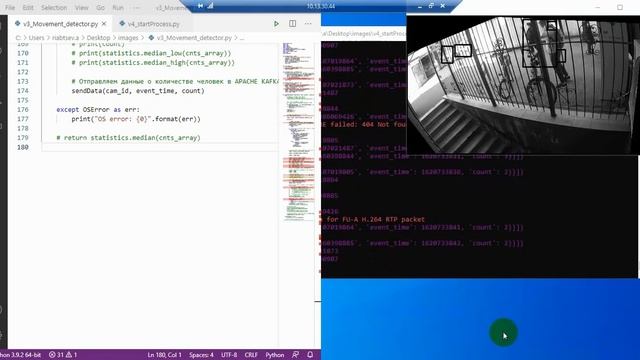
Task: Minimize the remote session via connection bar
Action: (420, 6)
